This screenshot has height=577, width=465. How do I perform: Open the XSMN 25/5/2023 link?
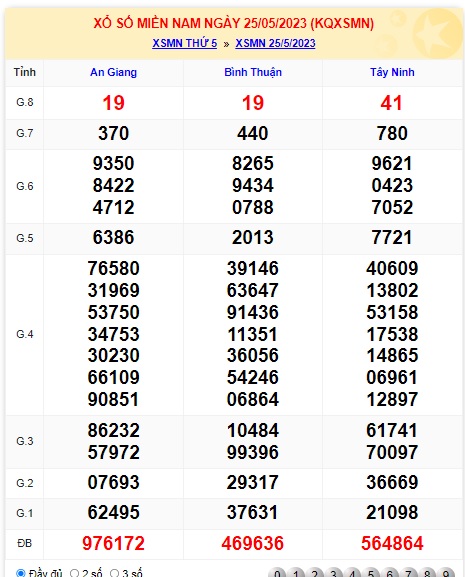pos(275,43)
